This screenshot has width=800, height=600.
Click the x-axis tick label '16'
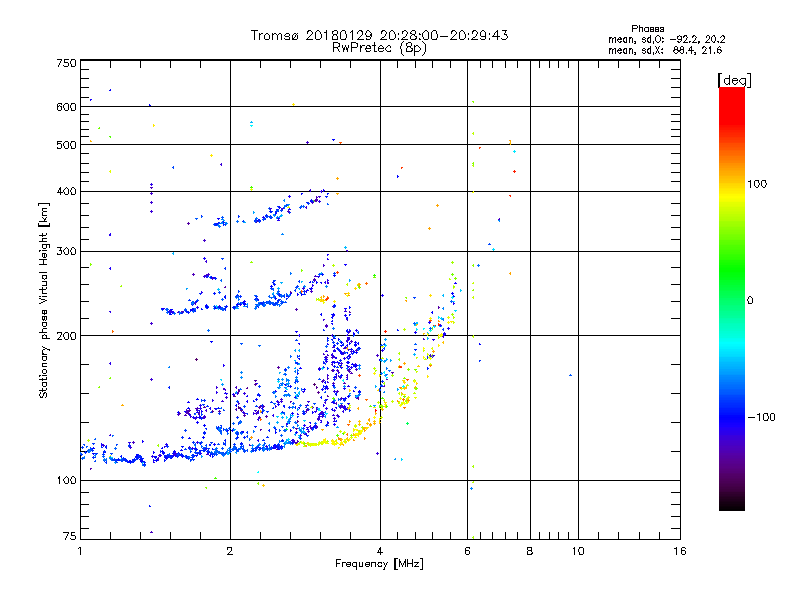[x=680, y=551]
